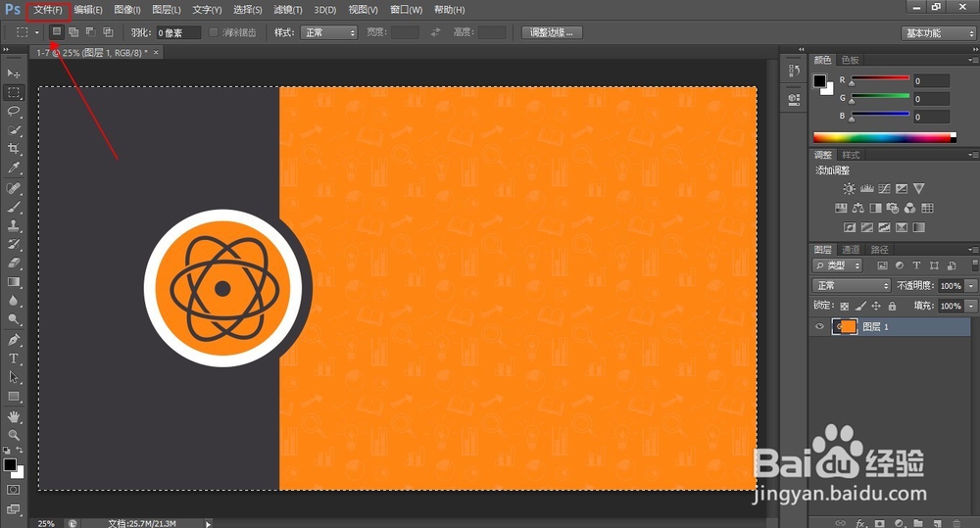This screenshot has width=980, height=528.
Task: Toggle the 消除锯齿 checkbox
Action: (213, 32)
